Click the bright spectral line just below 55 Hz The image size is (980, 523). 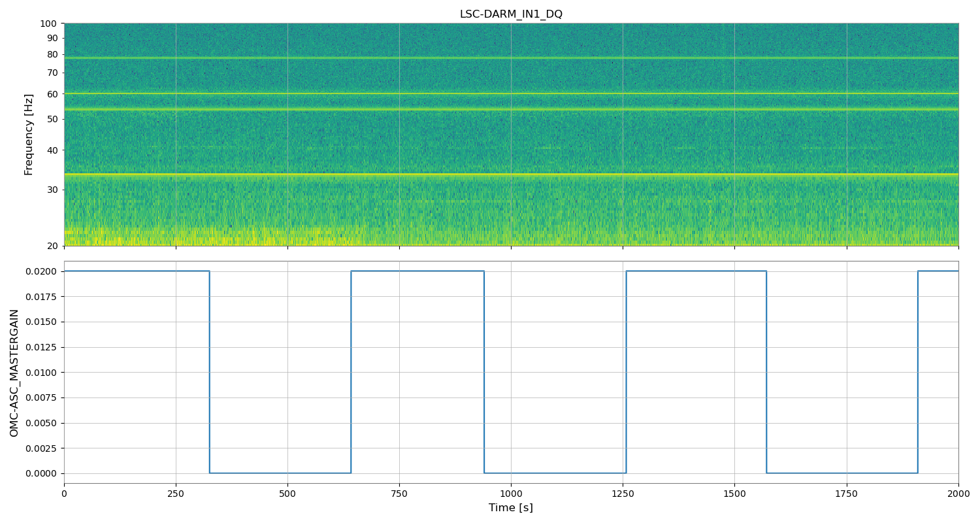pos(510,109)
